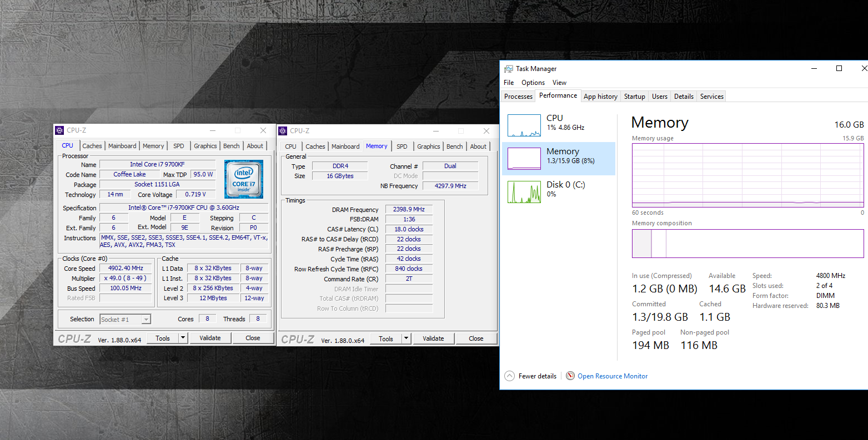The height and width of the screenshot is (440, 868).
Task: Open the View menu in Task Manager
Action: tap(559, 83)
